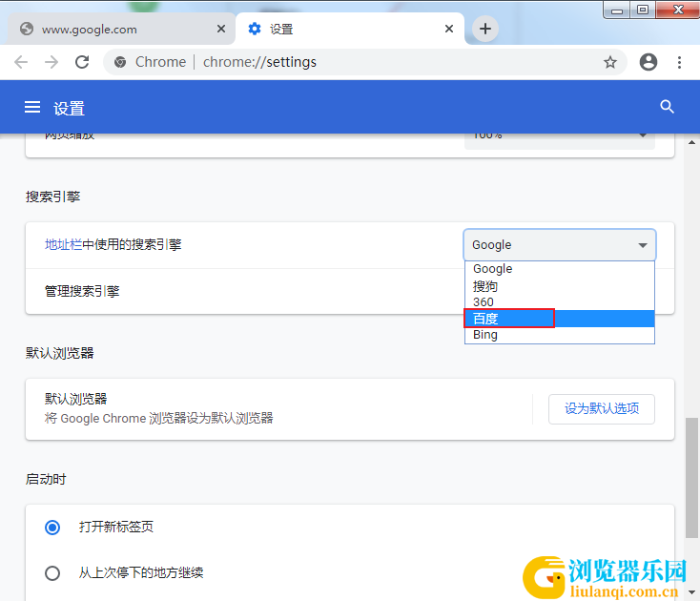Bookmark this page with the star icon
The image size is (700, 601).
point(610,62)
